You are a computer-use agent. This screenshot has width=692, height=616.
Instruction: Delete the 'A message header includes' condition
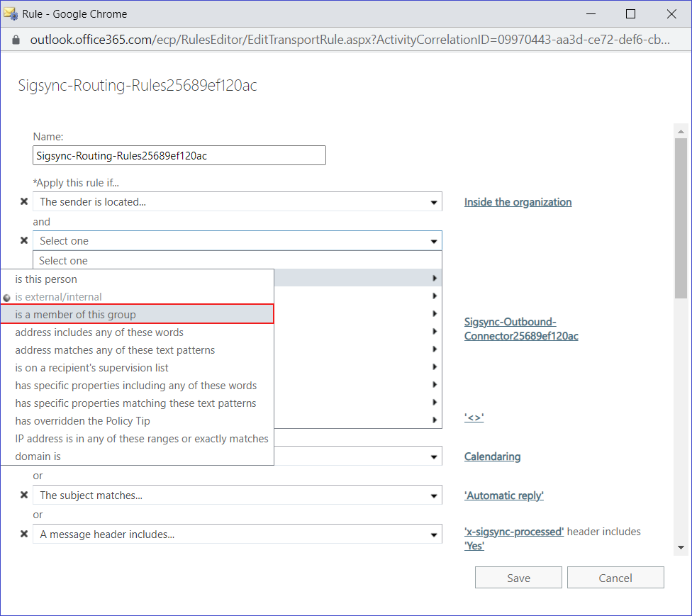(x=23, y=534)
